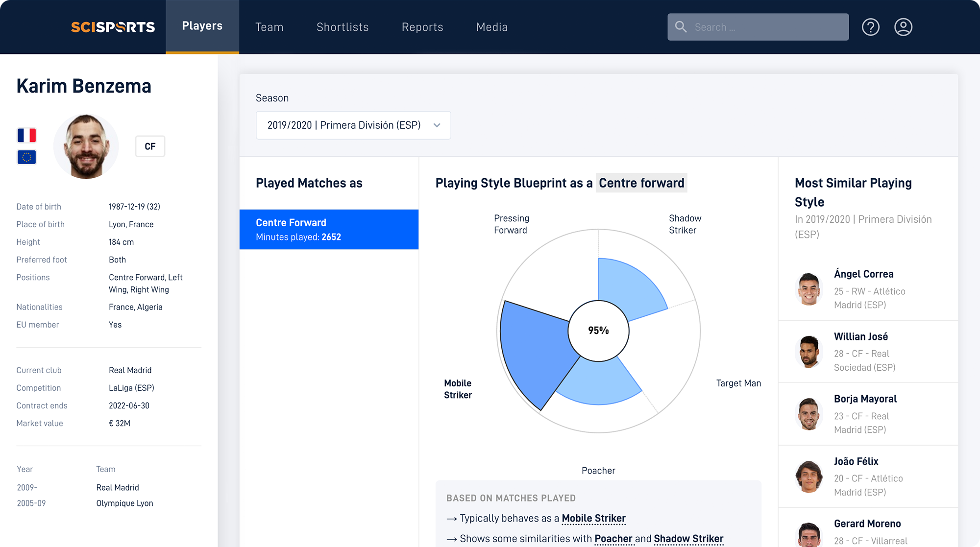Click Willian José's avatar photo
The height and width of the screenshot is (547, 980).
(x=809, y=351)
